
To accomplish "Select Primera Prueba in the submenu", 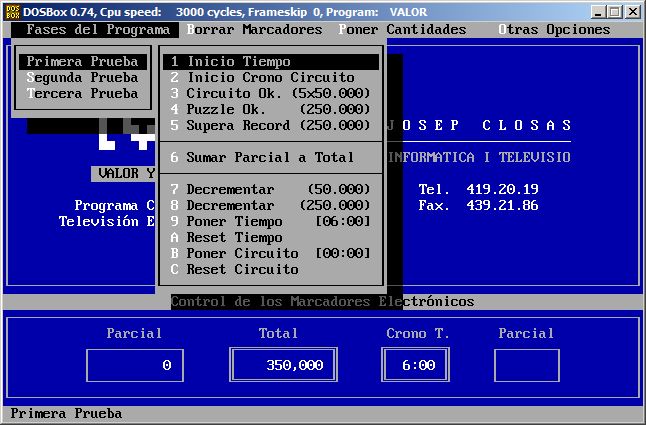I will coord(82,61).
